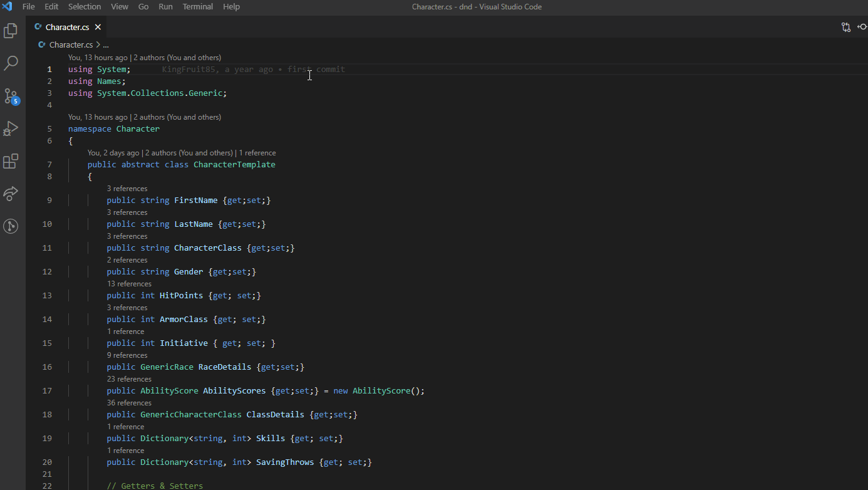Open the Explorer view in activity bar
The image size is (868, 490).
pos(11,31)
